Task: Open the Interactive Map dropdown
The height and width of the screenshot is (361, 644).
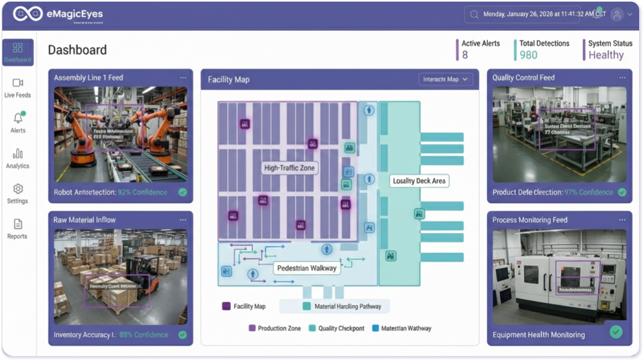Action: (x=446, y=79)
